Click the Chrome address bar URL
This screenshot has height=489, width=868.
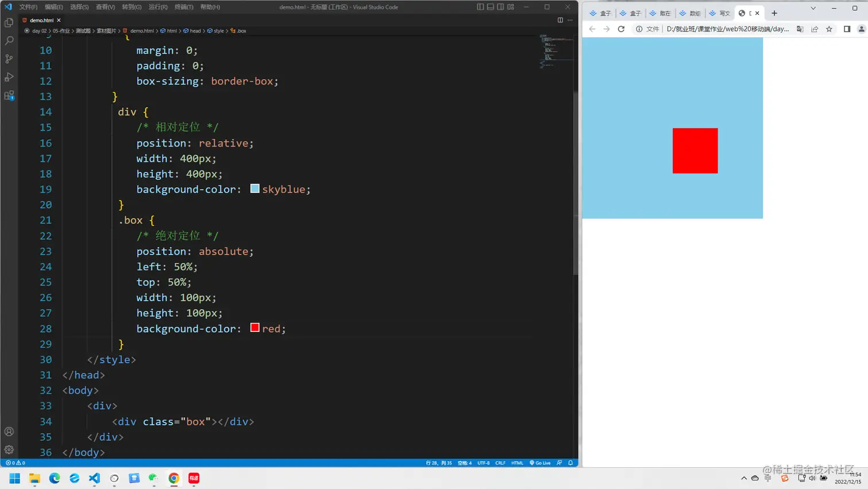pos(728,29)
